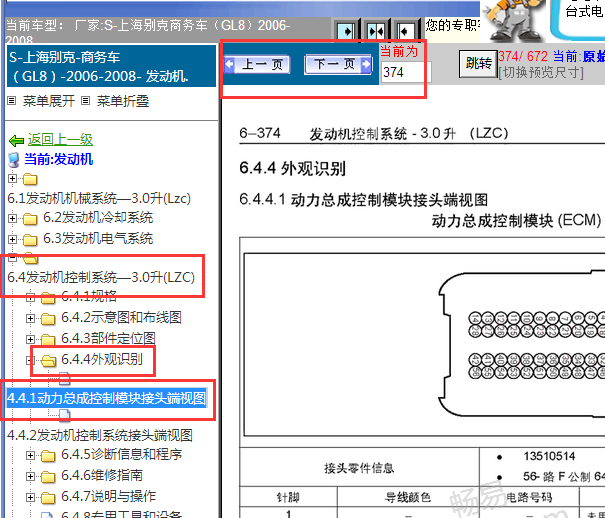Select 6.4.7说明与操作 tree item
The height and width of the screenshot is (518, 605).
(108, 496)
